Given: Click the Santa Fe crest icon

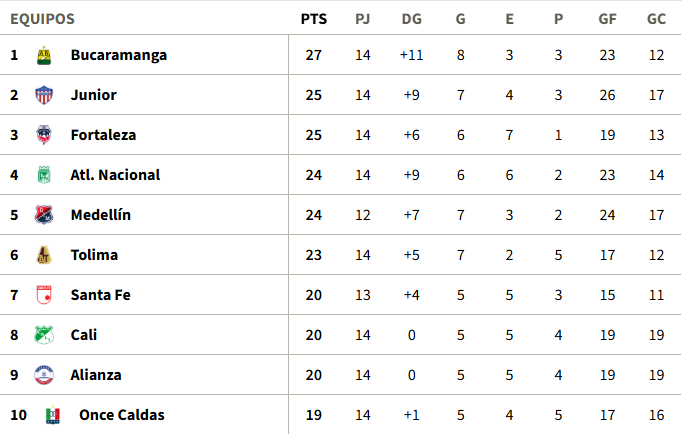Looking at the screenshot, I should click(x=44, y=295).
